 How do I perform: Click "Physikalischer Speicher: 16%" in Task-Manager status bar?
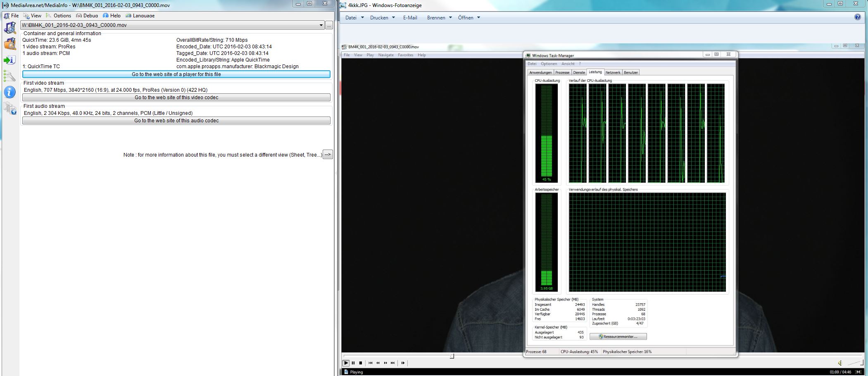click(627, 352)
